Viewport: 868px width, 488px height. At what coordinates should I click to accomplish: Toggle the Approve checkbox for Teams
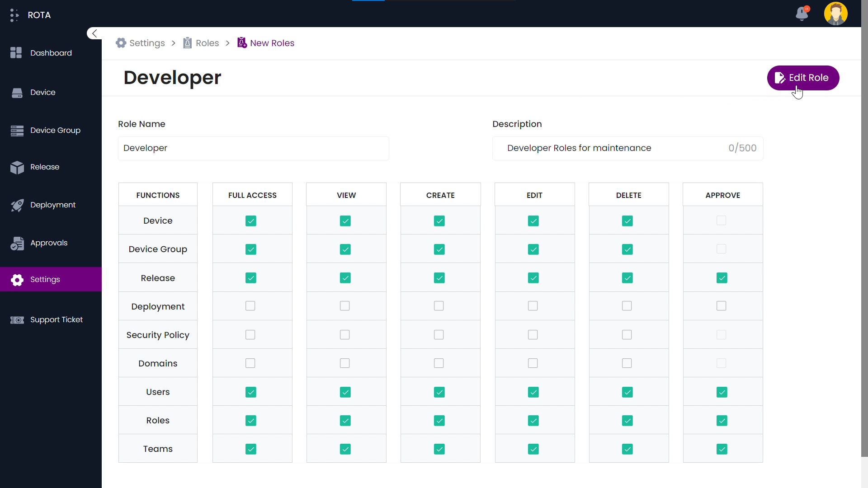click(722, 449)
